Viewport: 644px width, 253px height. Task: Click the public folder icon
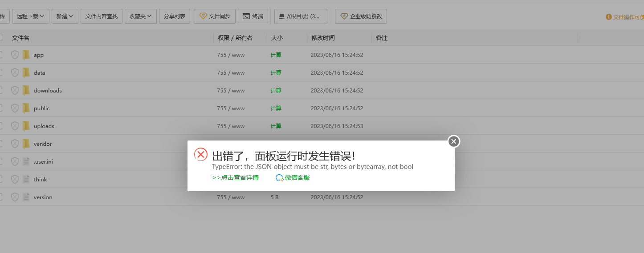[26, 108]
